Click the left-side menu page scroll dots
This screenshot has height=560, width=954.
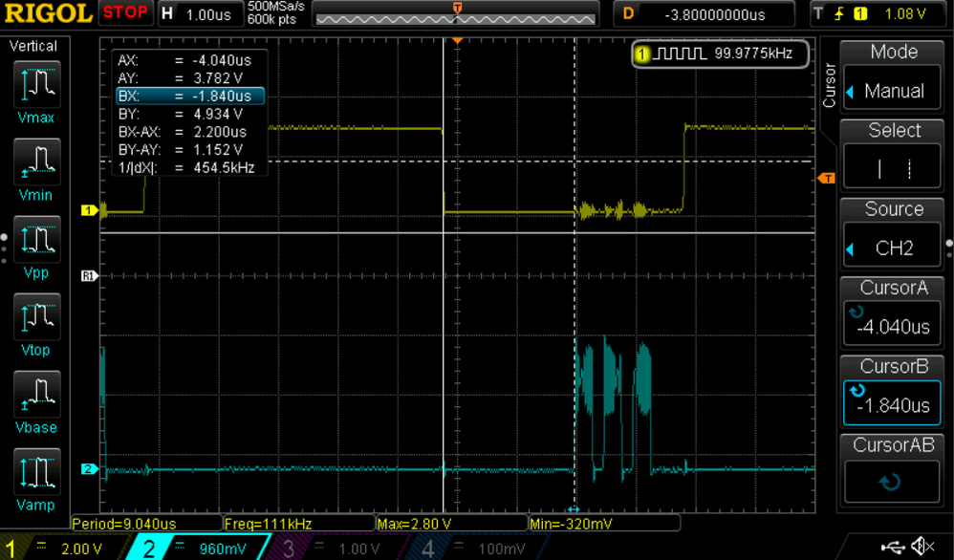coord(4,249)
